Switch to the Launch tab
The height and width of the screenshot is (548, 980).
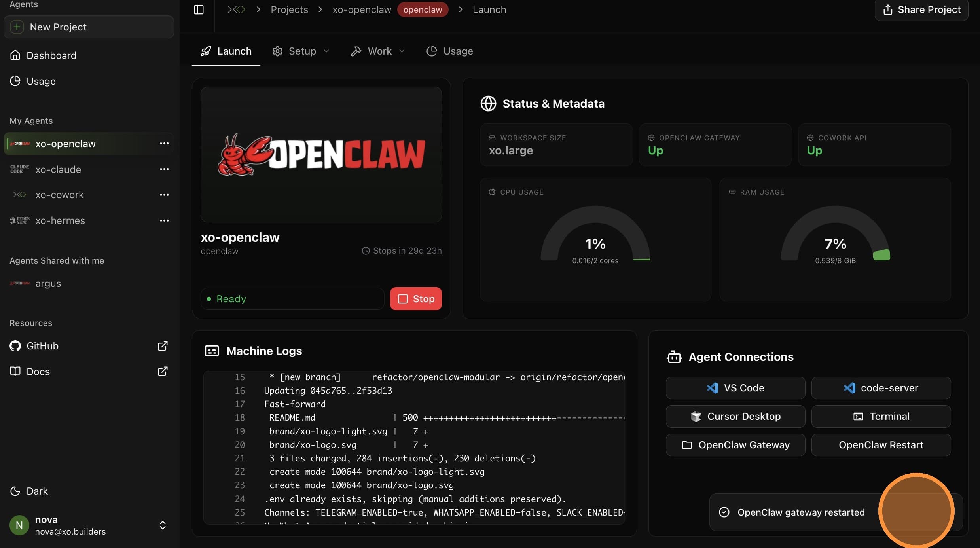pos(226,51)
